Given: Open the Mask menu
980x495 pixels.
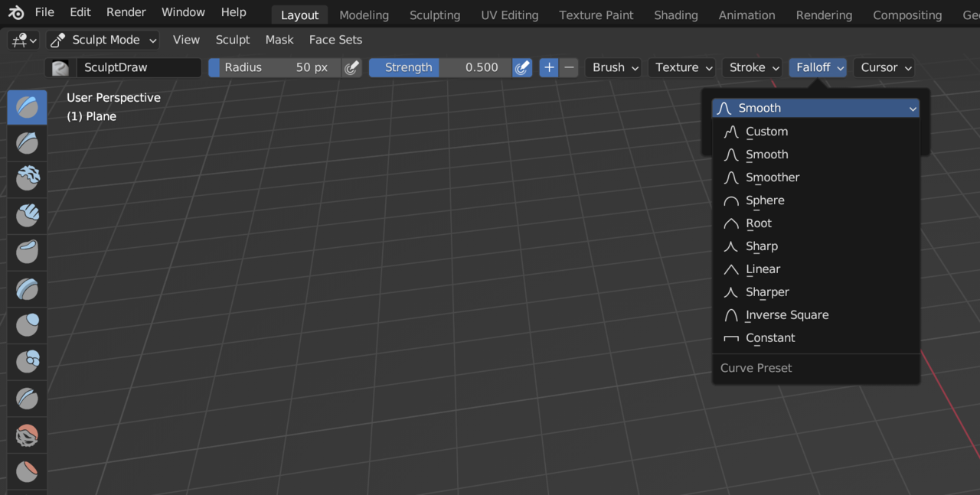Looking at the screenshot, I should point(279,40).
